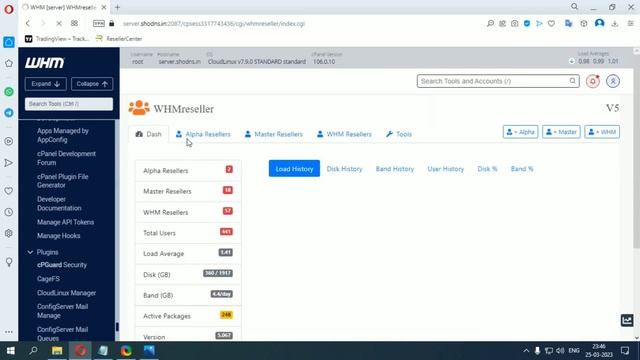Open WHM notifications bell icon

[x=593, y=81]
